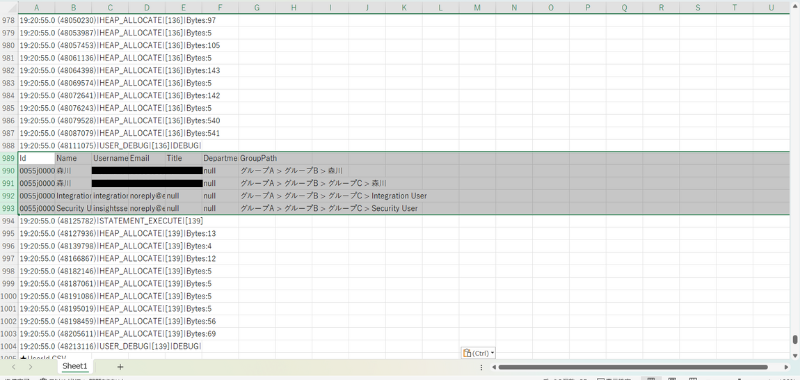This screenshot has width=800, height=380.
Task: Click the horizontal scrollbar right arrow
Action: [786, 367]
